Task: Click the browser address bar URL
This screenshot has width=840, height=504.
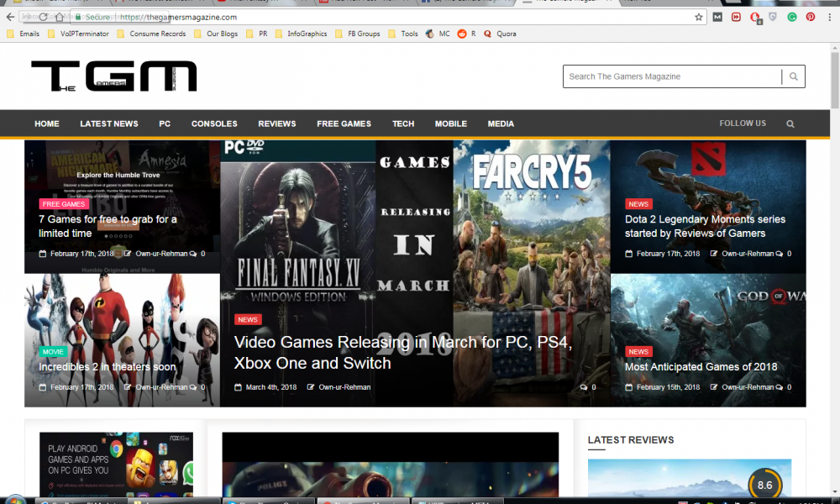Action: (x=178, y=17)
